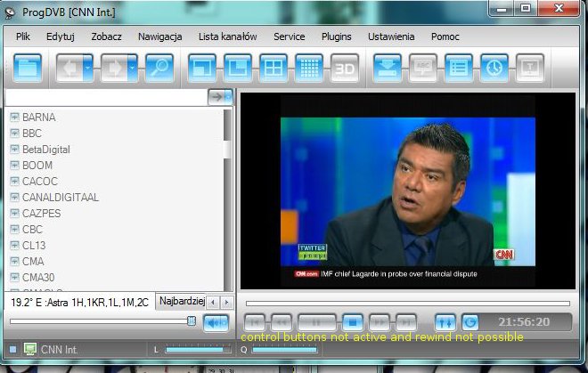The height and width of the screenshot is (373, 588).
Task: Click the volume slider handle
Action: [191, 321]
